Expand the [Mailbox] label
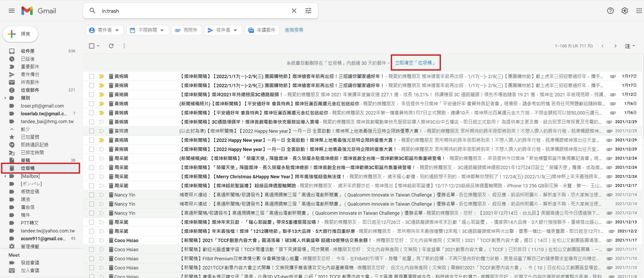 [5, 176]
